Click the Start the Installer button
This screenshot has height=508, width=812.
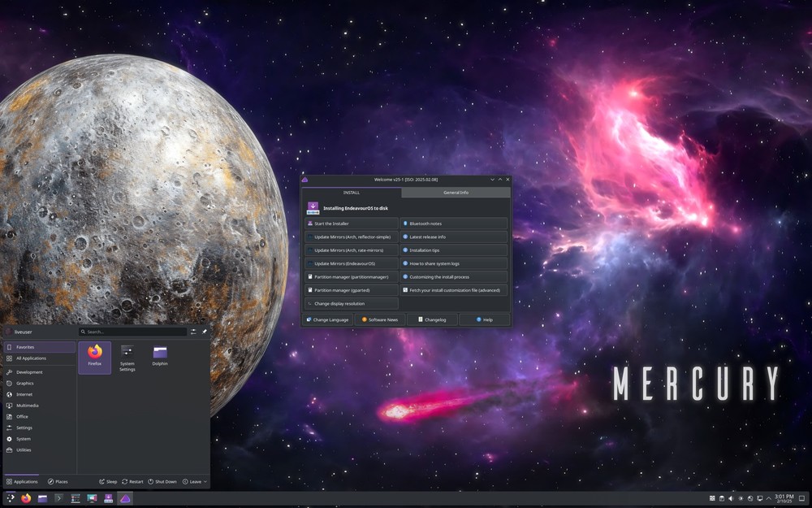[x=350, y=223]
